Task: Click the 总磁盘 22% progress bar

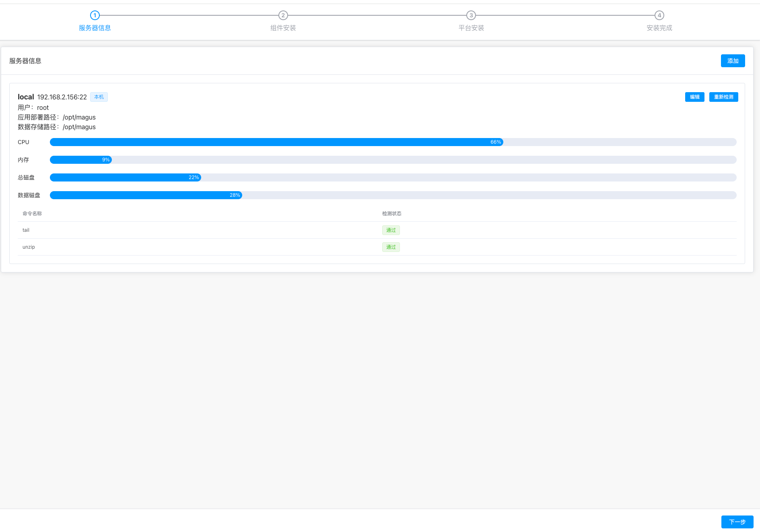Action: click(393, 177)
